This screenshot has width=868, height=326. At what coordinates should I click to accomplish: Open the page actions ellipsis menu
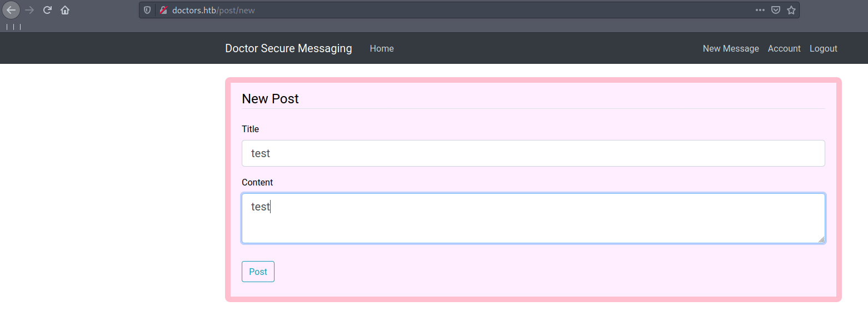[x=760, y=10]
